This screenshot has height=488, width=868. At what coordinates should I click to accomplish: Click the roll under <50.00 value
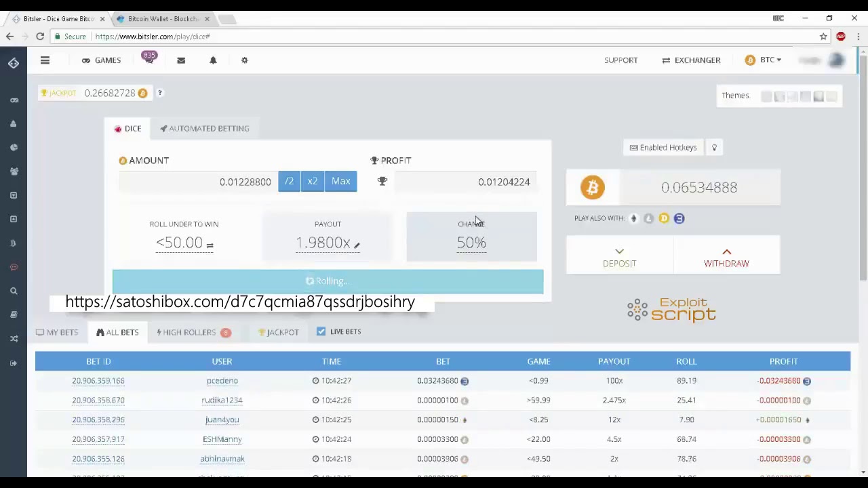point(179,243)
